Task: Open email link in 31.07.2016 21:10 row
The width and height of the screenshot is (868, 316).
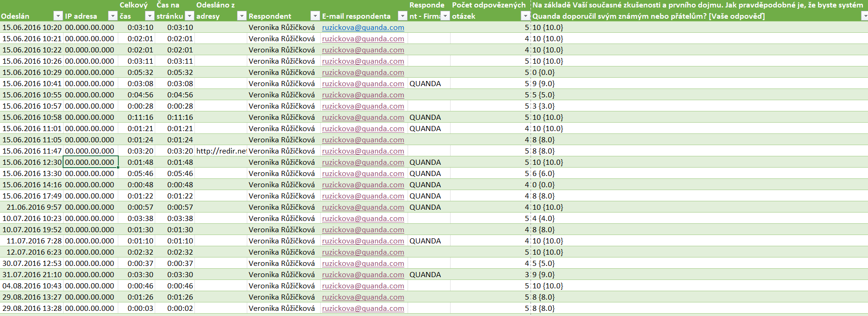Action: [363, 274]
